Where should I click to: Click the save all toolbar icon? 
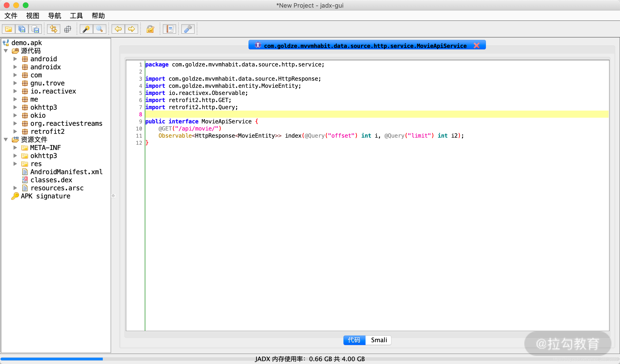coord(22,29)
